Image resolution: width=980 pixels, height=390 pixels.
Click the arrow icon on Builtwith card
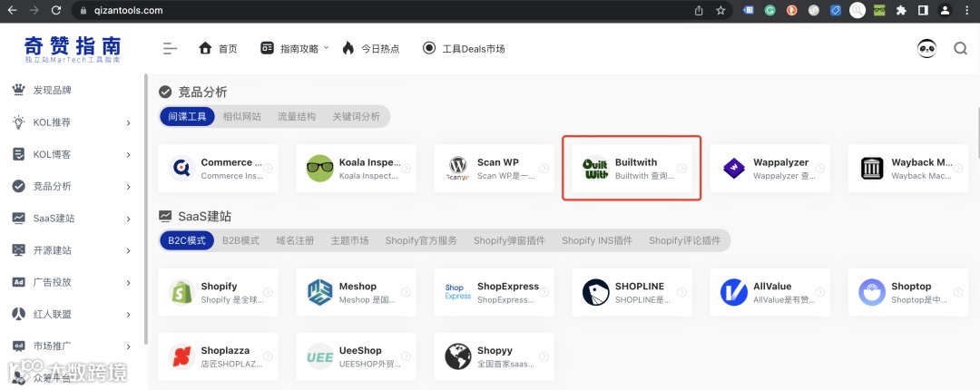point(681,168)
